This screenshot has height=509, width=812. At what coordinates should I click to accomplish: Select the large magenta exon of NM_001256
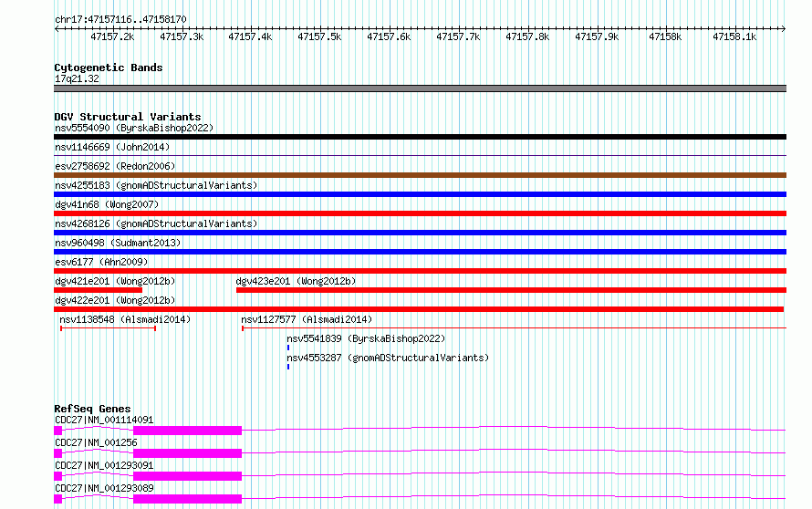pyautogui.click(x=187, y=453)
